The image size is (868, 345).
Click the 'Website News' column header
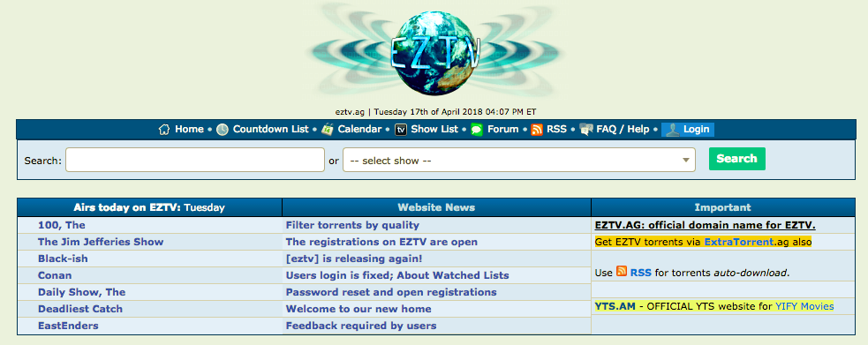click(436, 207)
